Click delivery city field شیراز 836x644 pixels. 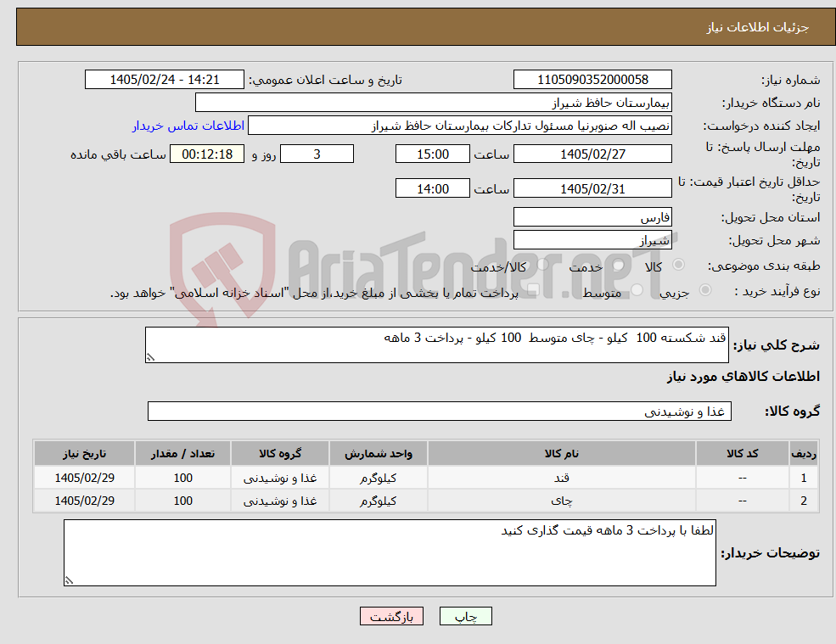point(592,240)
